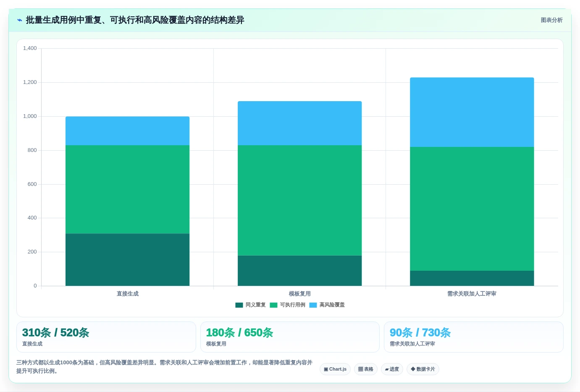Screen dimensions: 580x392
Task: Click the green 可执行用例 segment of 模板复用 bar
Action: pyautogui.click(x=300, y=201)
